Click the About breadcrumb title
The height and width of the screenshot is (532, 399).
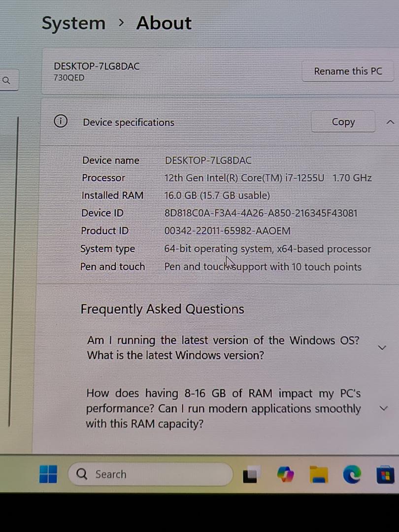pyautogui.click(x=164, y=23)
